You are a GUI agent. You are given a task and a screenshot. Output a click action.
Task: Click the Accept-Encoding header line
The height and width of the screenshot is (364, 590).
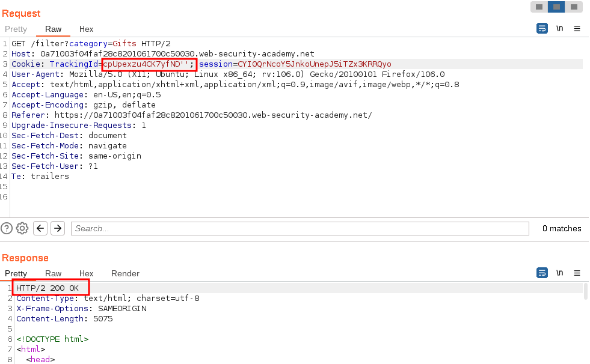pyautogui.click(x=84, y=105)
